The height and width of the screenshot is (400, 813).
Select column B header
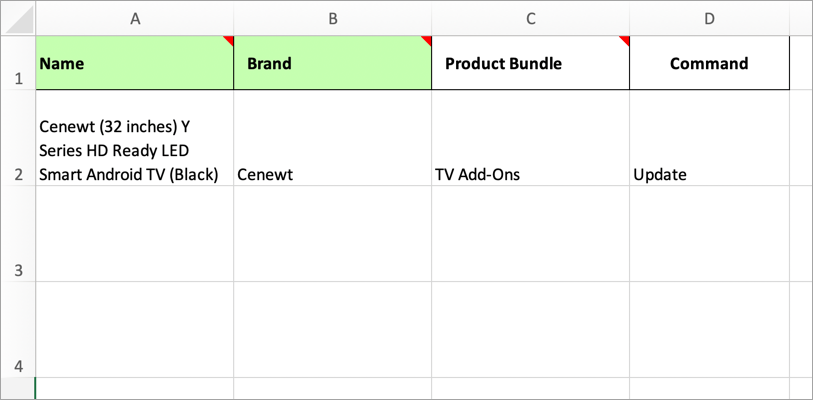(x=332, y=19)
